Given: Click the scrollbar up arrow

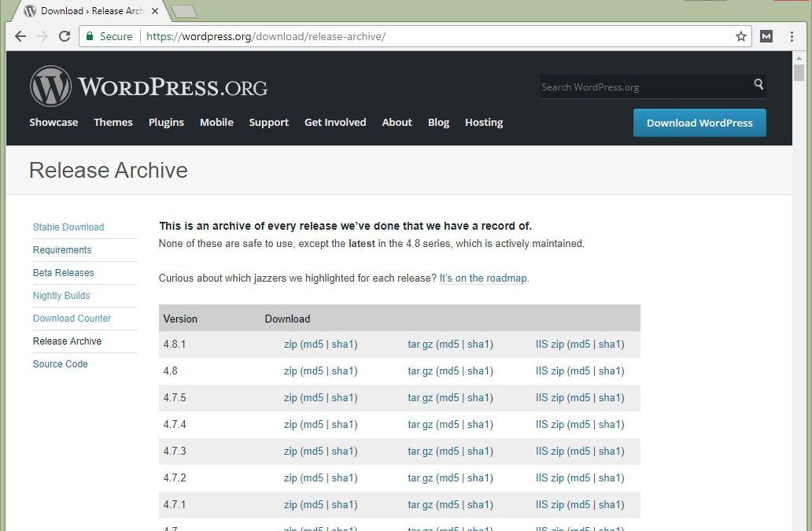Looking at the screenshot, I should tap(799, 57).
